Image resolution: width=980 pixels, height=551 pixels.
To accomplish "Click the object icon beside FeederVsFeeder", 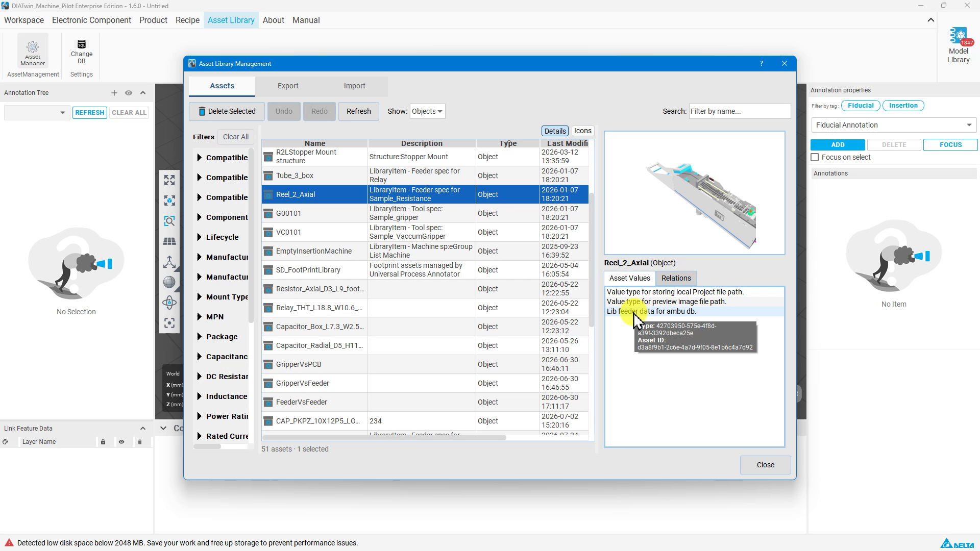I will [268, 402].
